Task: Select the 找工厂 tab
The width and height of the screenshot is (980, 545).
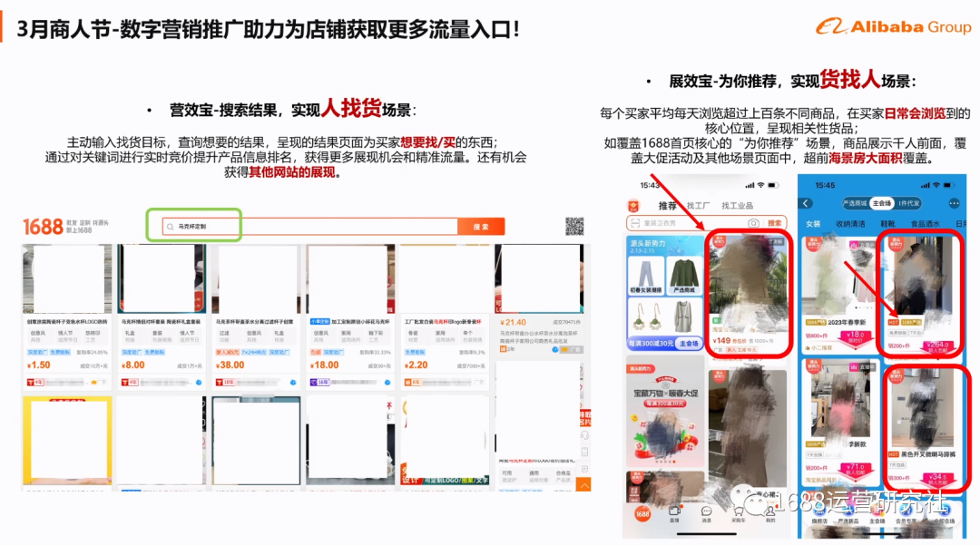Action: coord(698,205)
